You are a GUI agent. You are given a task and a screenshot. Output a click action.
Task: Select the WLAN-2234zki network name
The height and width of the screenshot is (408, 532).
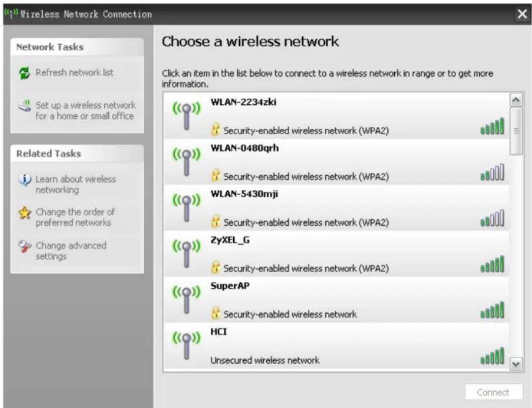[243, 102]
